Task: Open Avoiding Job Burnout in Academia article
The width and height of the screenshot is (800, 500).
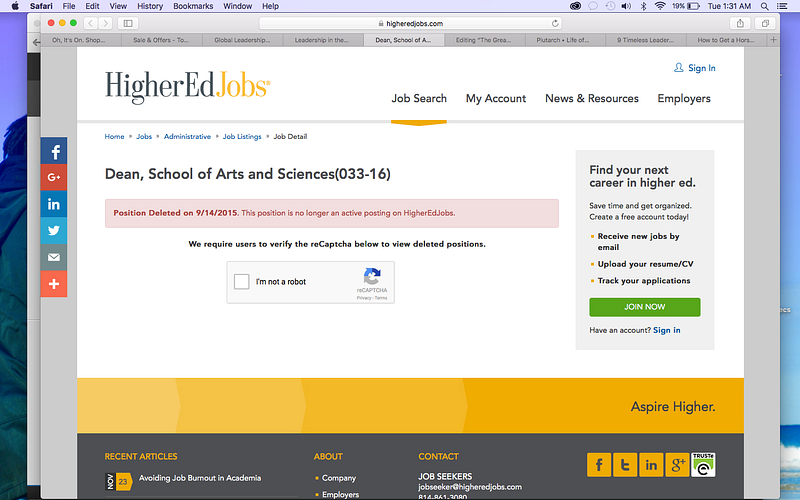Action: [x=199, y=478]
